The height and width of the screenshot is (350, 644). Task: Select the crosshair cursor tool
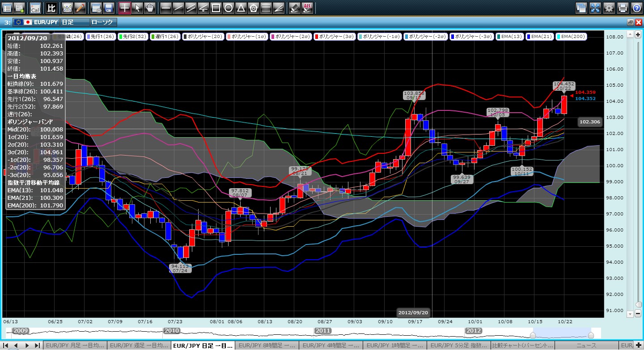click(x=125, y=8)
